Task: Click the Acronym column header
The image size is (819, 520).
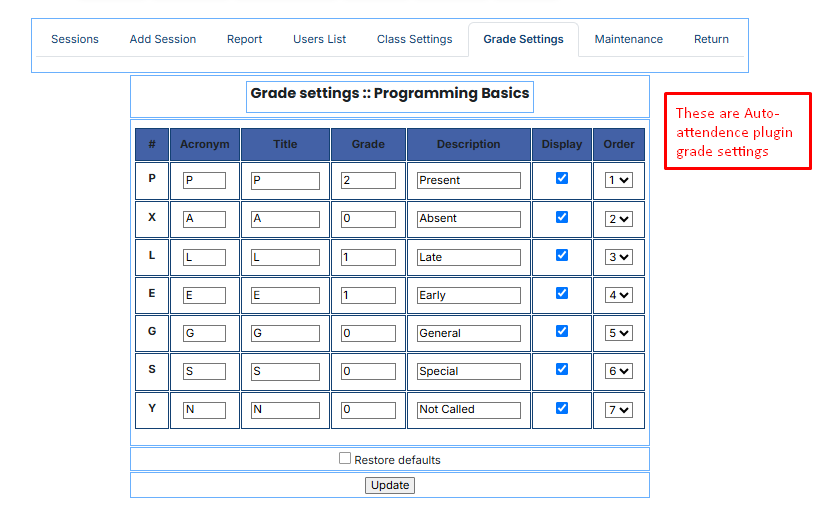Action: (205, 145)
